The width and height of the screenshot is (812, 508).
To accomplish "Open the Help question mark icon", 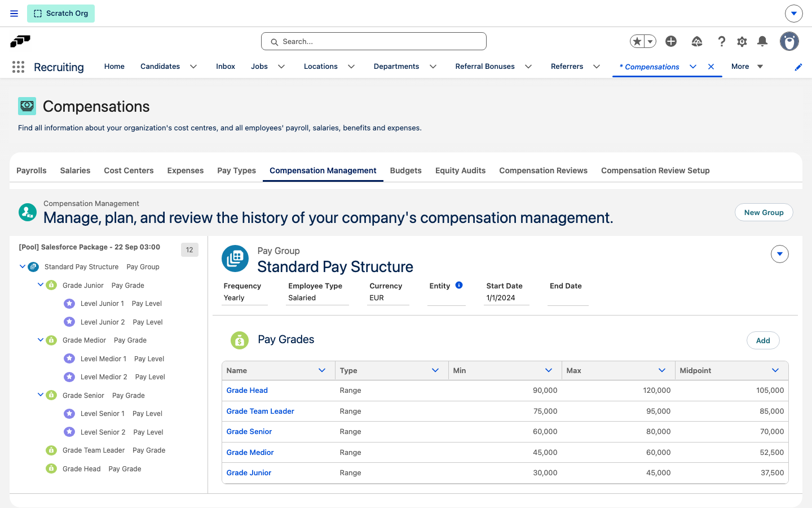I will (x=721, y=41).
